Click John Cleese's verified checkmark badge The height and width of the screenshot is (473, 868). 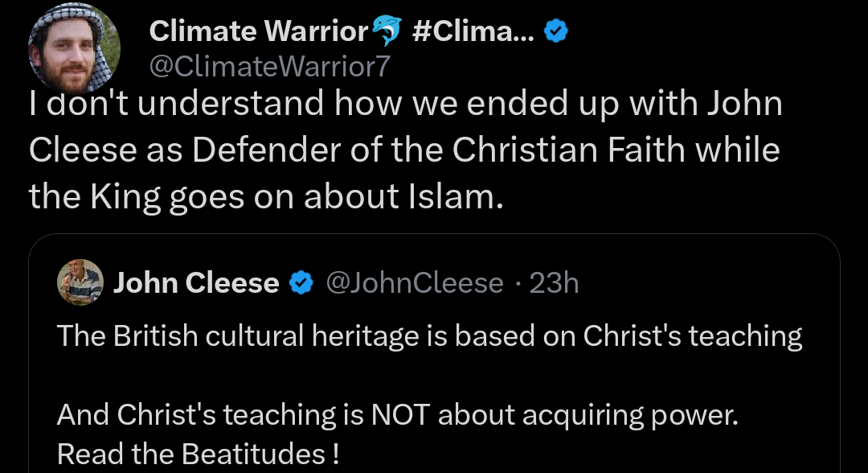pos(301,283)
